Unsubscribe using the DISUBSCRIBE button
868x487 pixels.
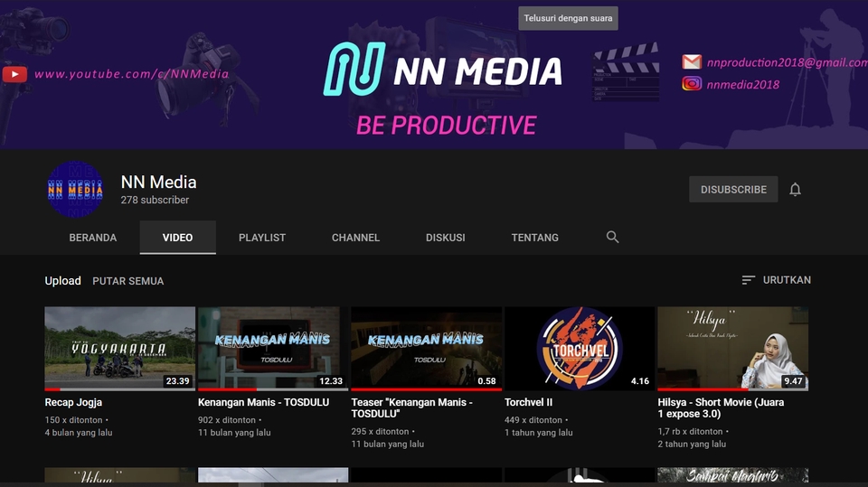pos(733,189)
